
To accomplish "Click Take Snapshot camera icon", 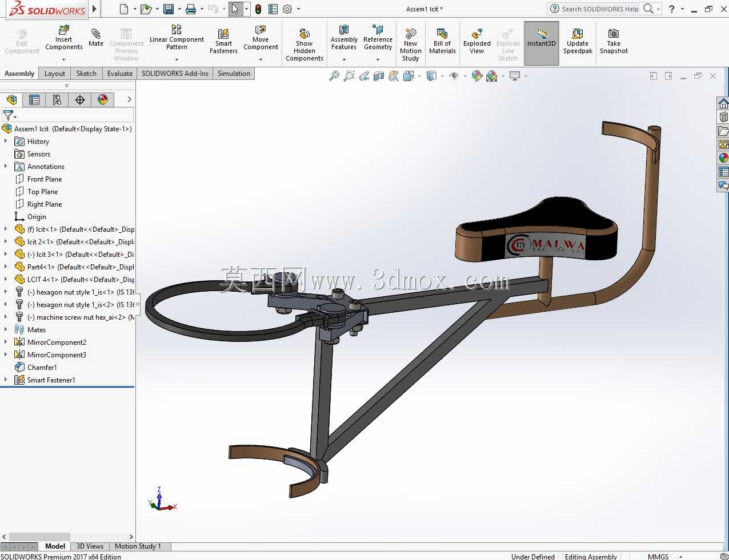I will (x=614, y=34).
